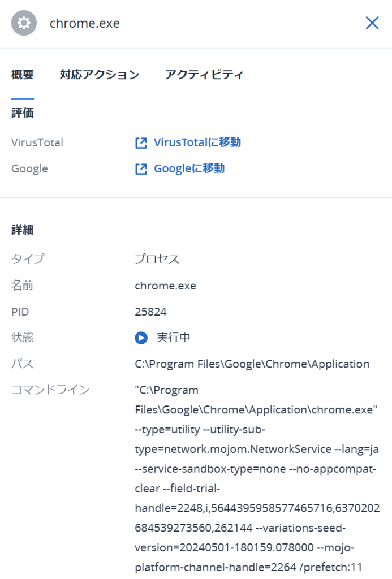
Task: Click the Google field label
Action: pyautogui.click(x=29, y=168)
